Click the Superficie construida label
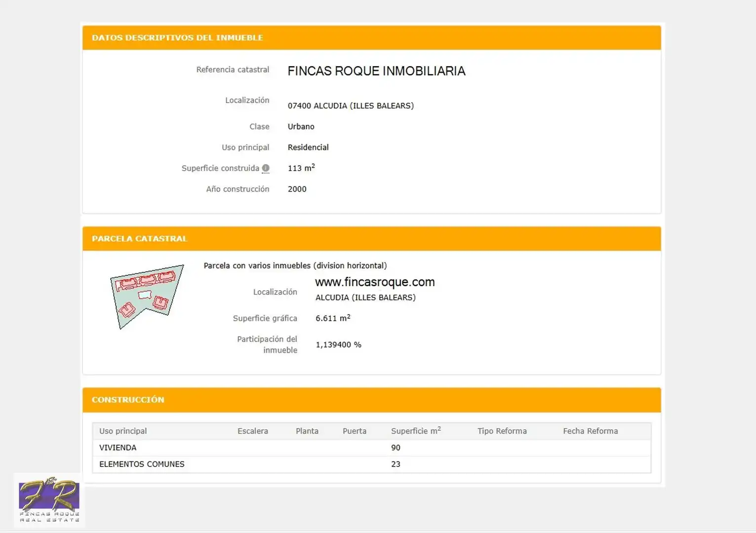756x533 pixels. [x=220, y=168]
